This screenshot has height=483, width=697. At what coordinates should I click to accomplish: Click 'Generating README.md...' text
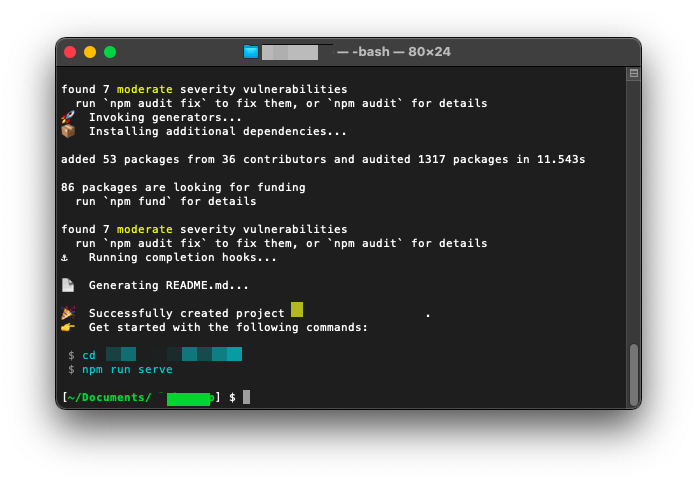point(168,285)
